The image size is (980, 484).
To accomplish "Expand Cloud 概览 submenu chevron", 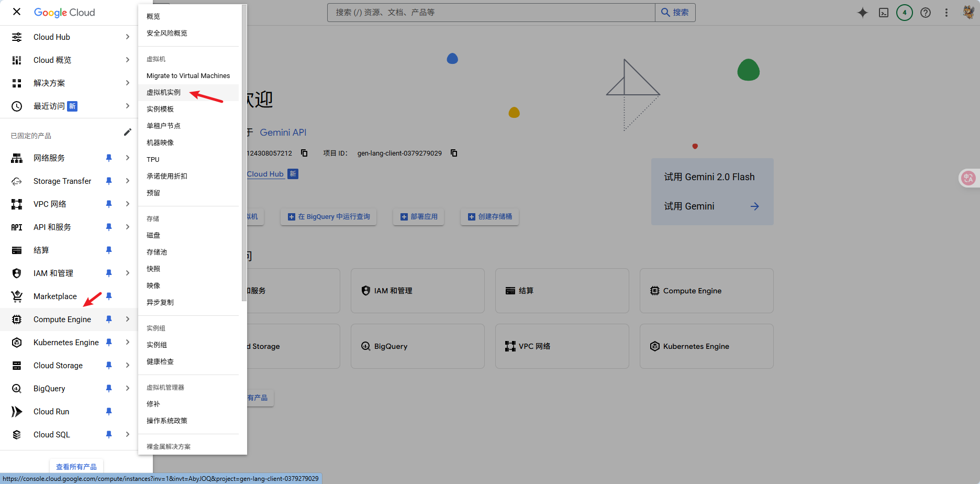I will click(128, 60).
